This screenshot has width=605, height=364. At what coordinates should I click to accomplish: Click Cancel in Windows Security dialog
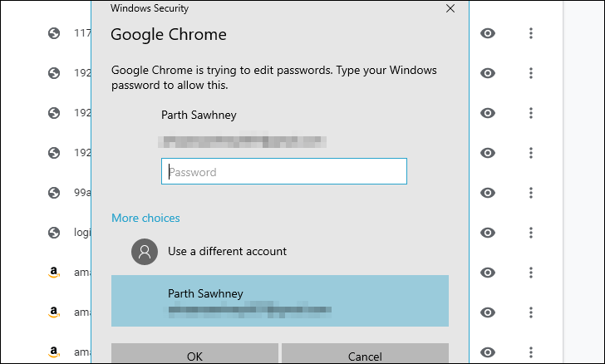tap(365, 353)
